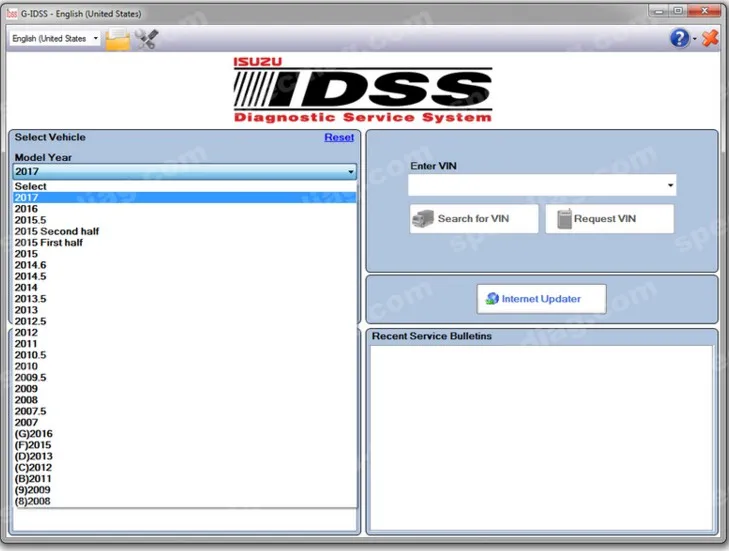
Task: Choose the (B)2011 entry
Action: [185, 479]
